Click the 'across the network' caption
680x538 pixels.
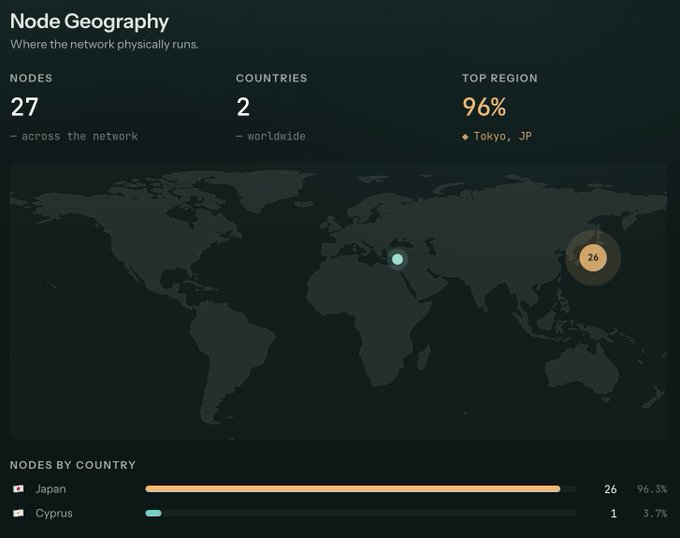(80, 137)
